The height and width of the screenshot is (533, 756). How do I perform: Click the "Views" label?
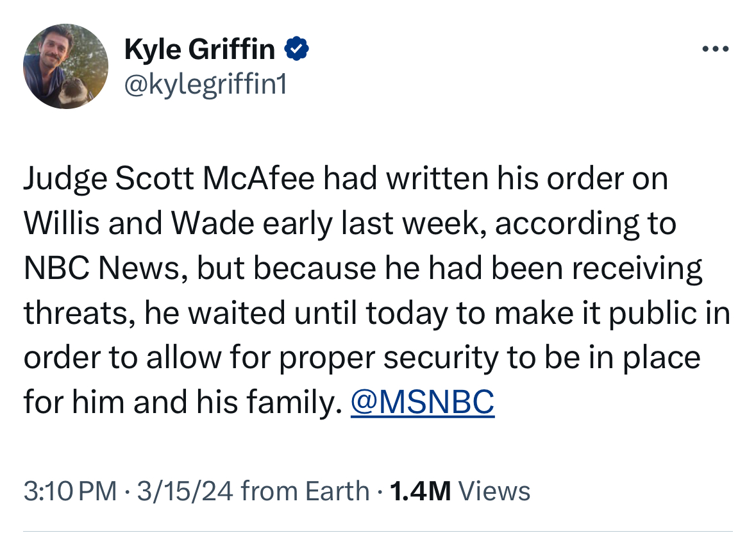(495, 491)
